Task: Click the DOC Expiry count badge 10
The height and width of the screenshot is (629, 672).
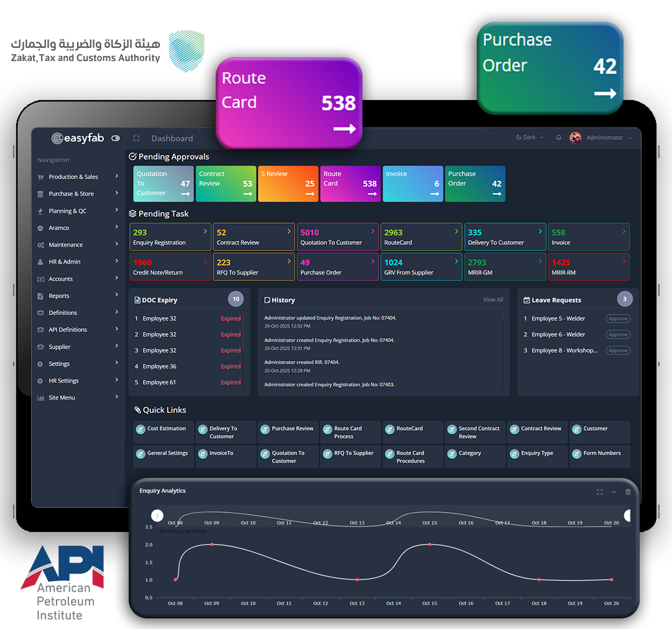Action: [236, 299]
